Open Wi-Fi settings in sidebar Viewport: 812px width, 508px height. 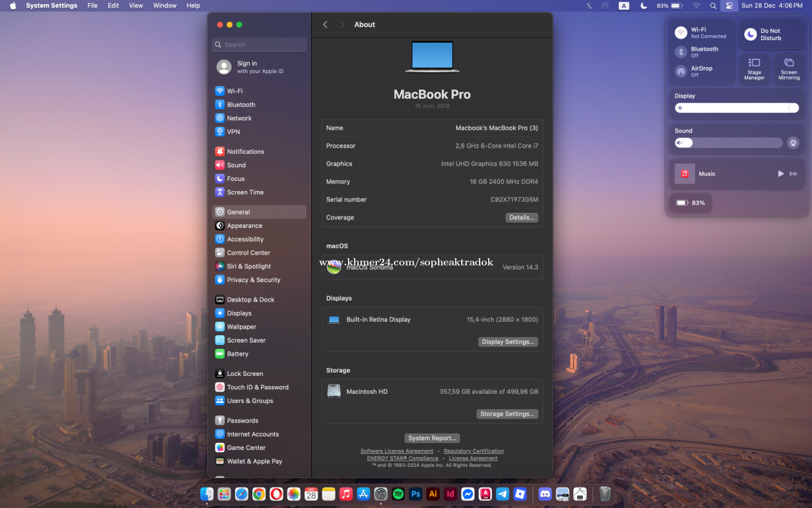[x=234, y=91]
